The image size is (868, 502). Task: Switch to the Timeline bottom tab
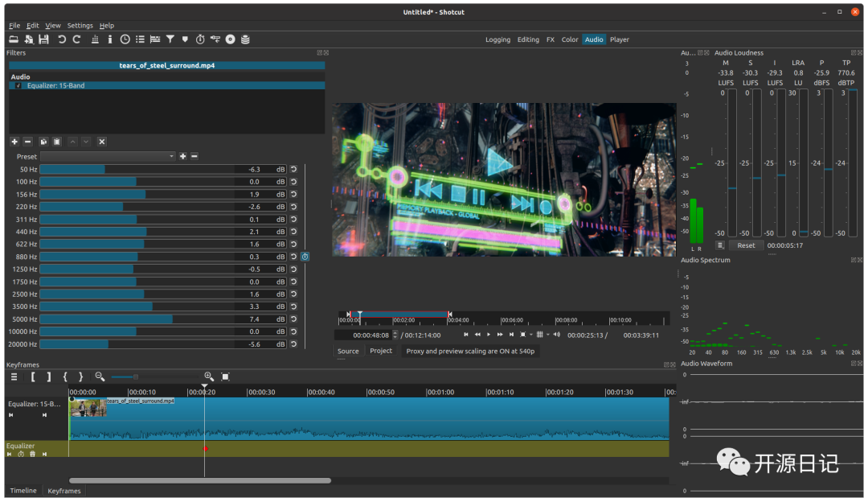(23, 491)
